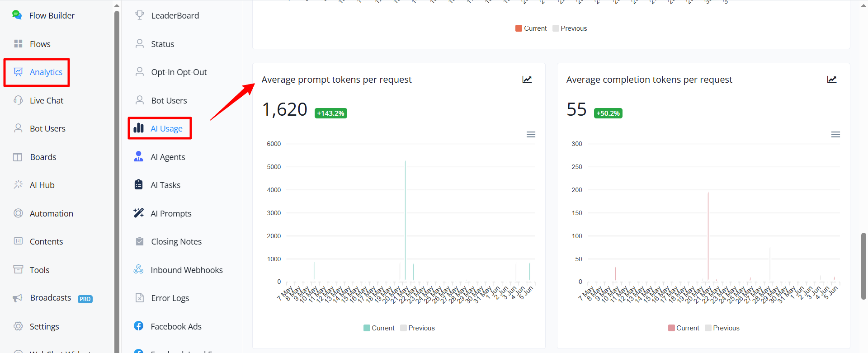Screen dimensions: 868x353
Task: Click line chart icon on completion tokens card
Action: click(x=832, y=80)
